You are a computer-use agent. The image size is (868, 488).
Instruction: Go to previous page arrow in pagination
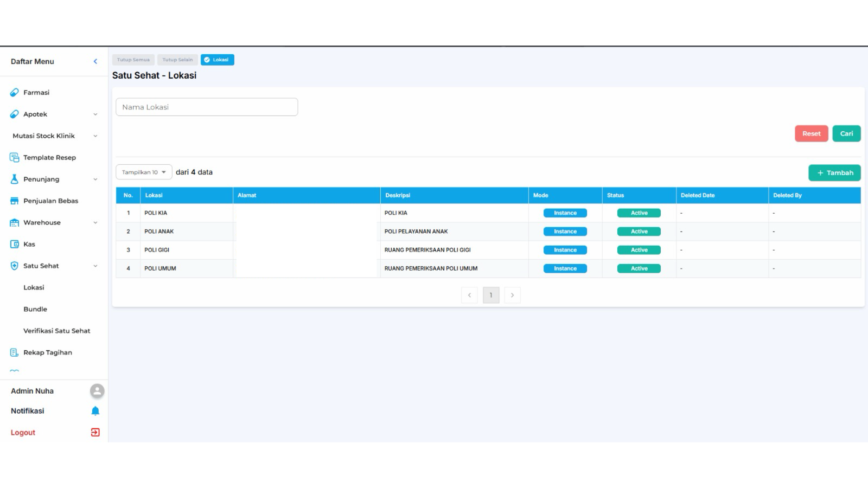click(469, 296)
